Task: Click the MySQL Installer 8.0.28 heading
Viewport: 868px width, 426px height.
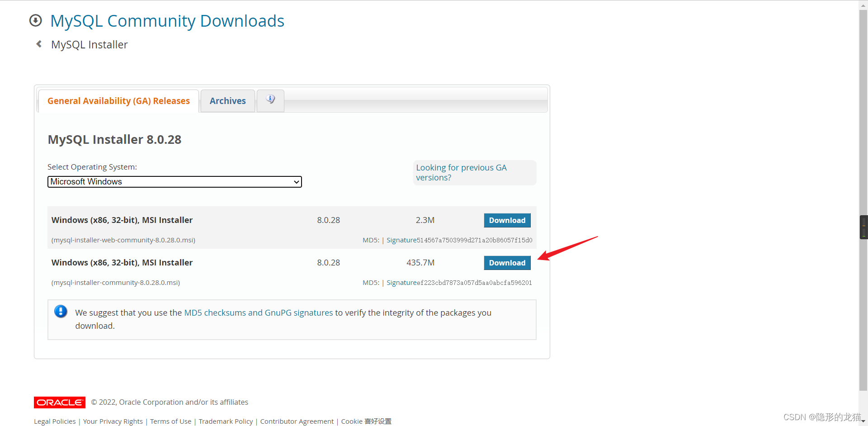Action: pos(114,139)
